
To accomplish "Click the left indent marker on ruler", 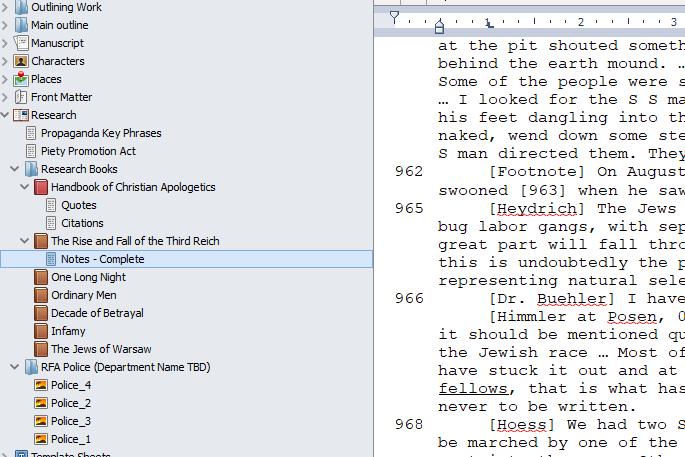I will (439, 27).
